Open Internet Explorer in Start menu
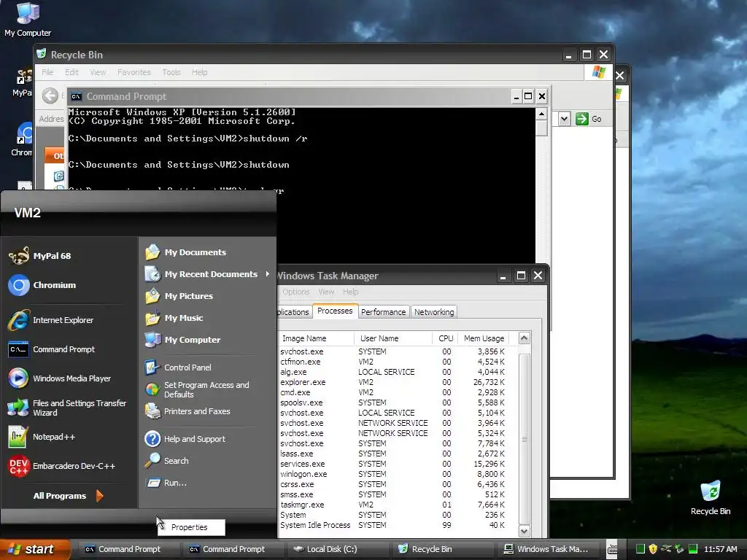Viewport: 747px width, 560px height. [x=50, y=320]
